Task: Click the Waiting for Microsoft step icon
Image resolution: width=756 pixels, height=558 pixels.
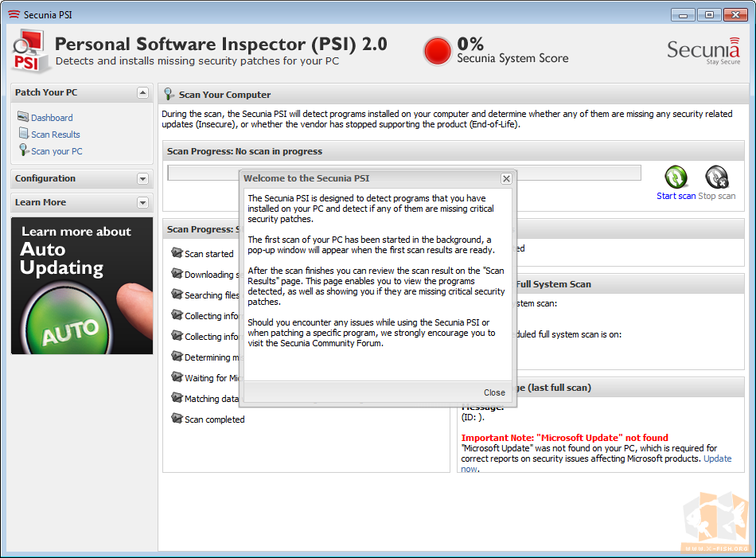Action: click(x=177, y=377)
